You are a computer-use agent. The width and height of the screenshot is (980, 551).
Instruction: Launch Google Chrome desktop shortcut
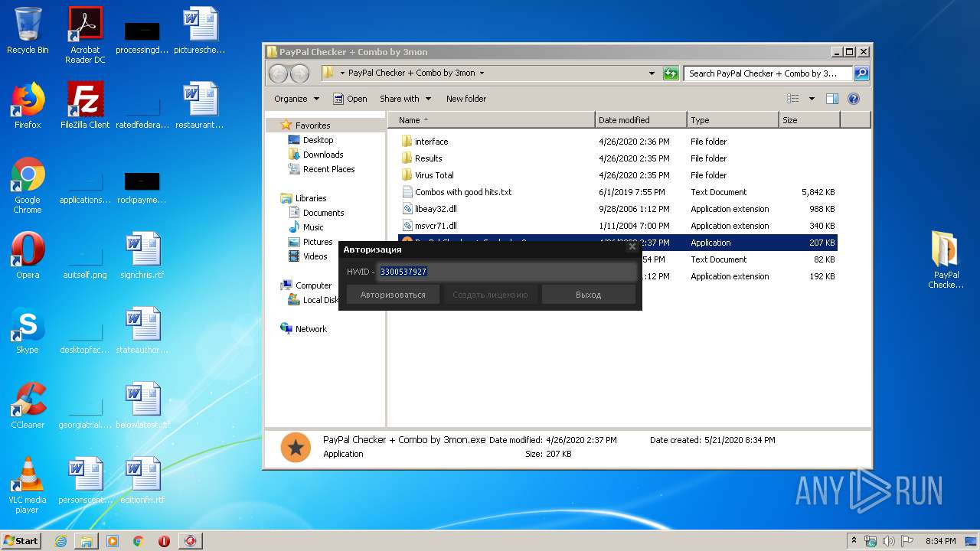tap(28, 185)
